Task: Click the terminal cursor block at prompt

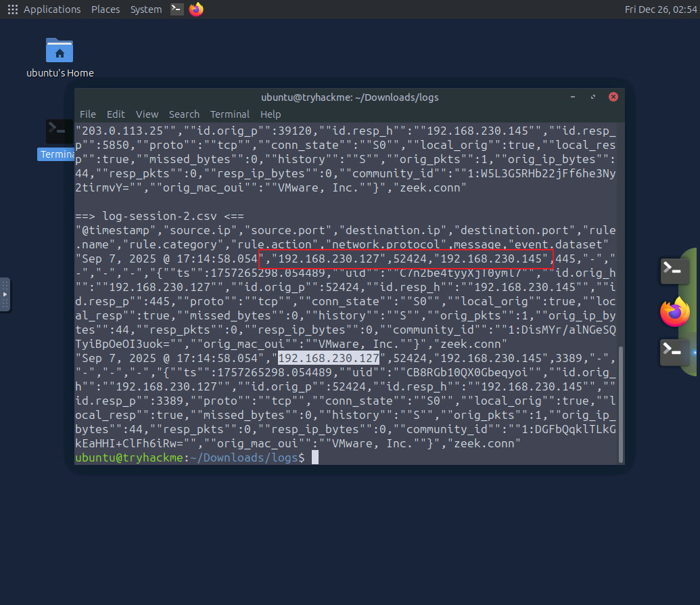Action: (314, 457)
